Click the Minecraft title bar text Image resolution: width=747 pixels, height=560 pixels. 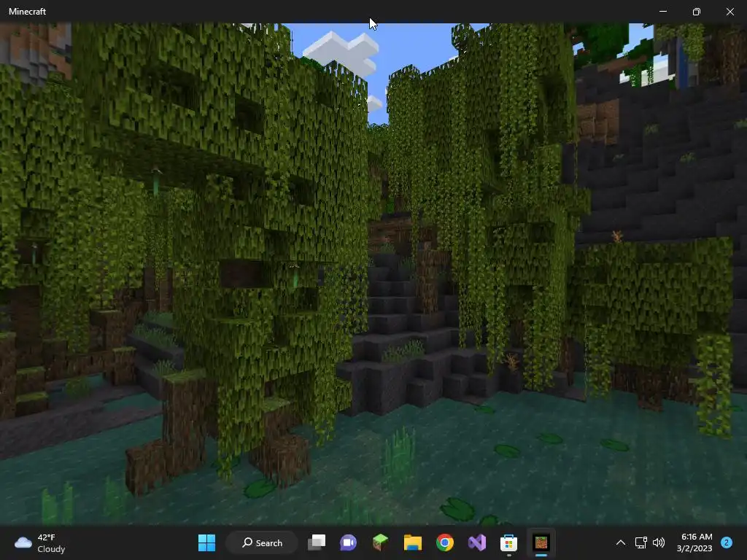27,12
